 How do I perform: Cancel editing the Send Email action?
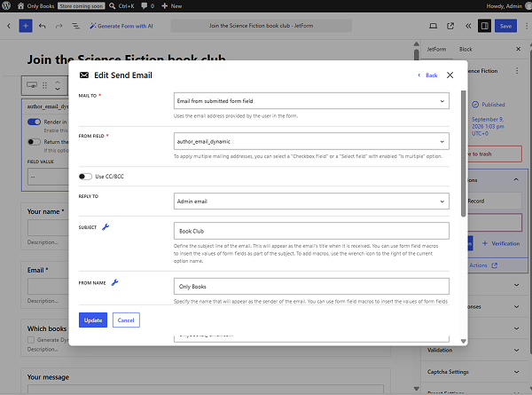(126, 320)
